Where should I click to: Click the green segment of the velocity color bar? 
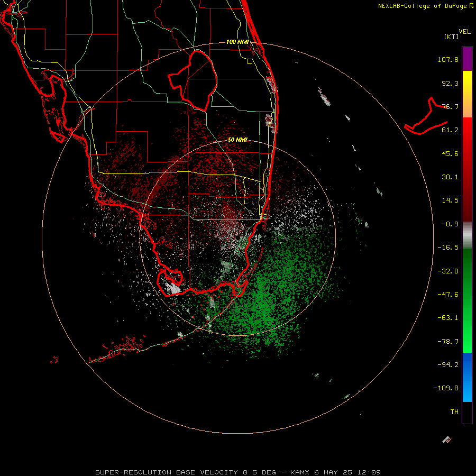point(467,300)
